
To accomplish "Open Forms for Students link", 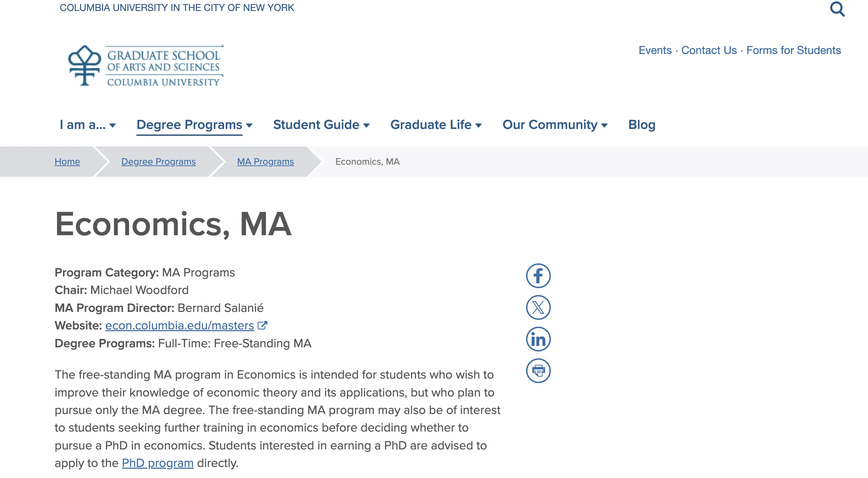I will click(793, 50).
